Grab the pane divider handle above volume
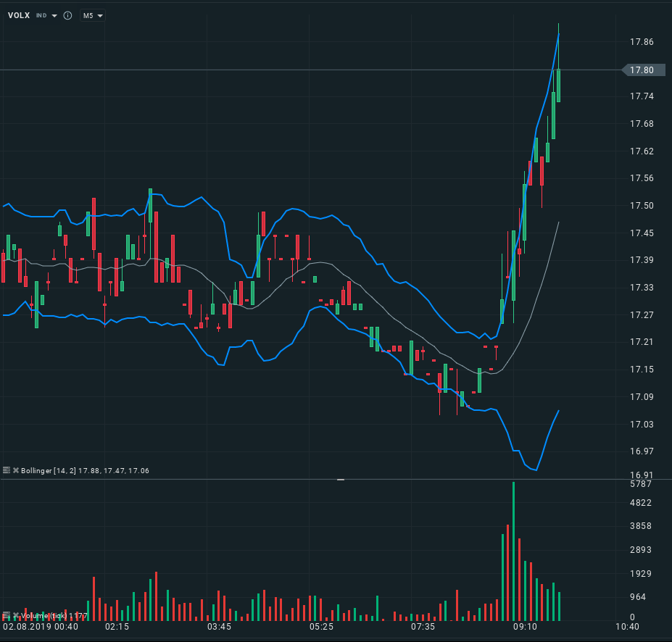The height and width of the screenshot is (642, 672). coord(341,480)
